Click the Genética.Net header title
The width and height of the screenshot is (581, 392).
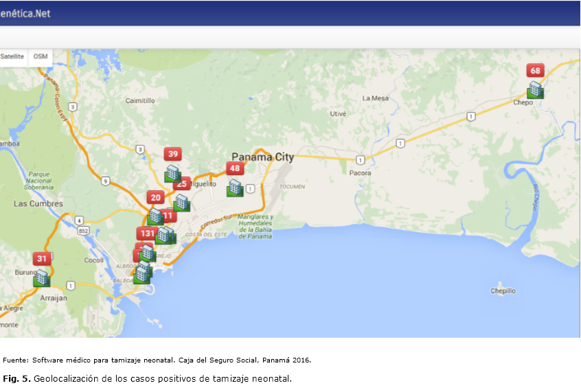pyautogui.click(x=25, y=13)
